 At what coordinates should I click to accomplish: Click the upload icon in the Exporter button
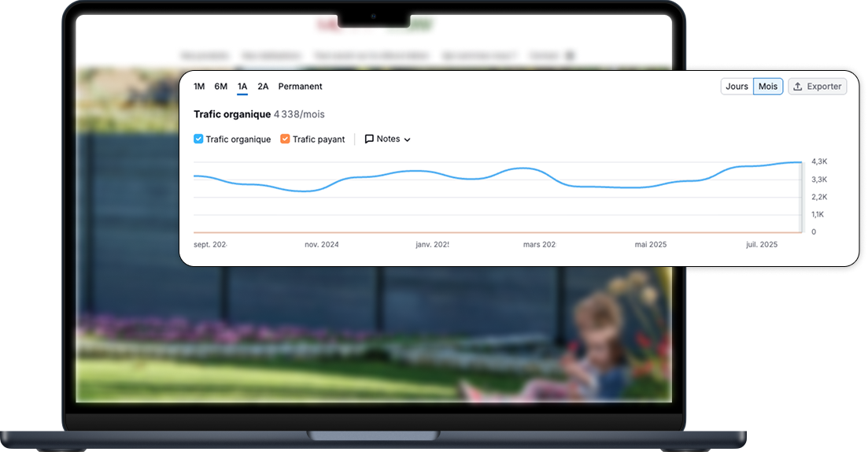[x=797, y=87]
